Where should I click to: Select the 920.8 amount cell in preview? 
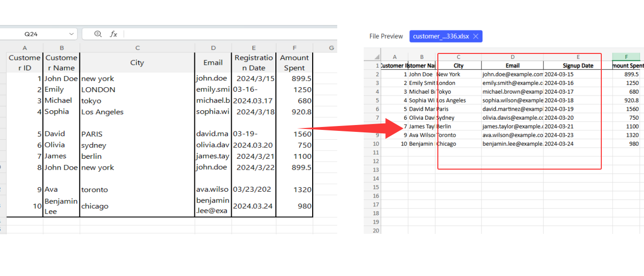click(x=627, y=100)
